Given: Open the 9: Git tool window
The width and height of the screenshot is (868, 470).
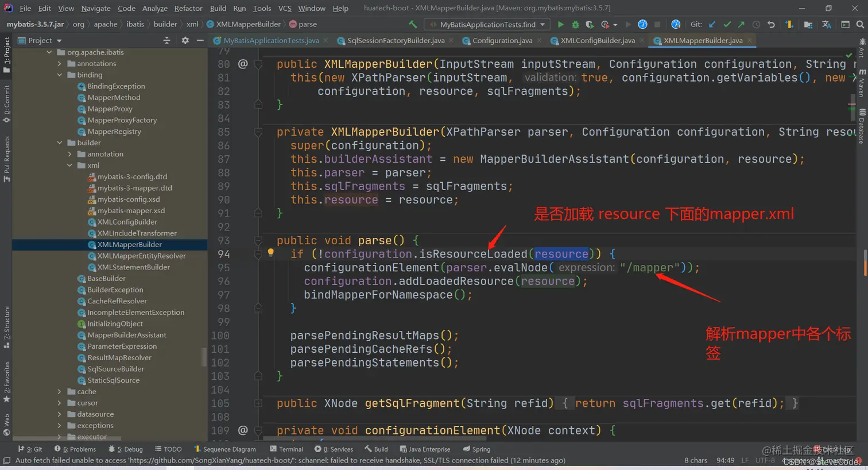Looking at the screenshot, I should 30,449.
